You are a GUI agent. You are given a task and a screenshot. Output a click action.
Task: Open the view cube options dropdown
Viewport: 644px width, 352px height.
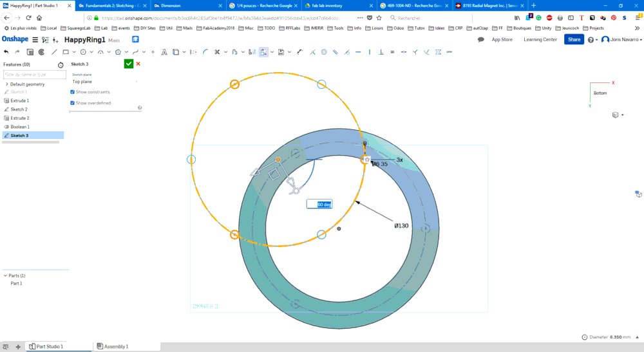tap(623, 115)
